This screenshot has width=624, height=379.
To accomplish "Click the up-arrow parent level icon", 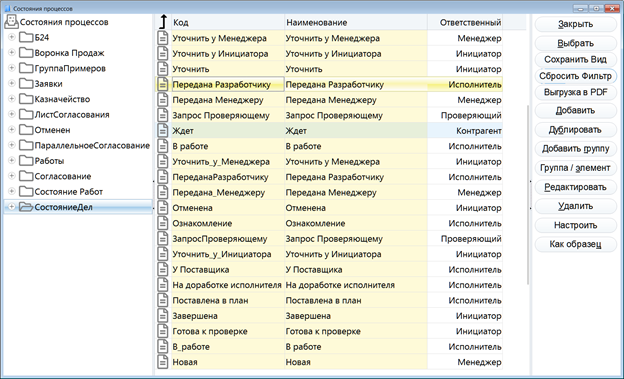I will point(163,22).
